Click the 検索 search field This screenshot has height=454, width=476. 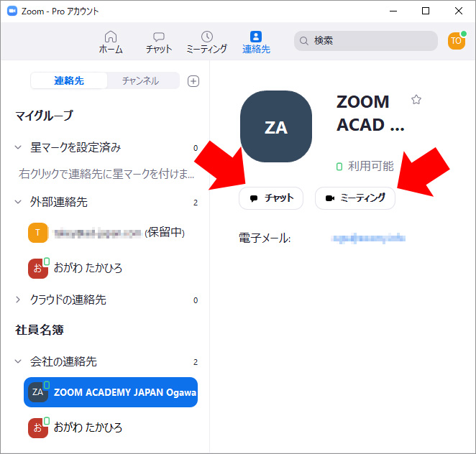(x=366, y=41)
